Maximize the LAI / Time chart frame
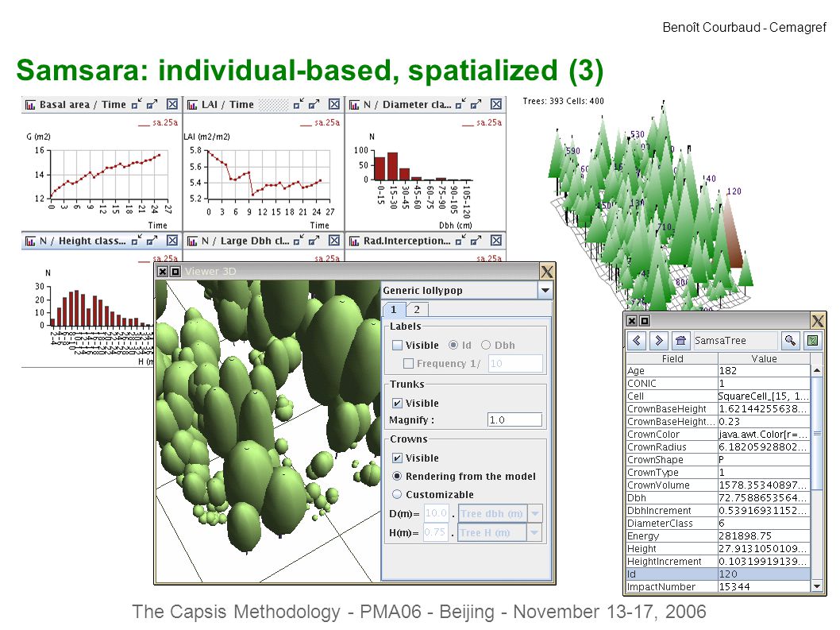Viewport: 840px width, 630px height. tap(314, 104)
